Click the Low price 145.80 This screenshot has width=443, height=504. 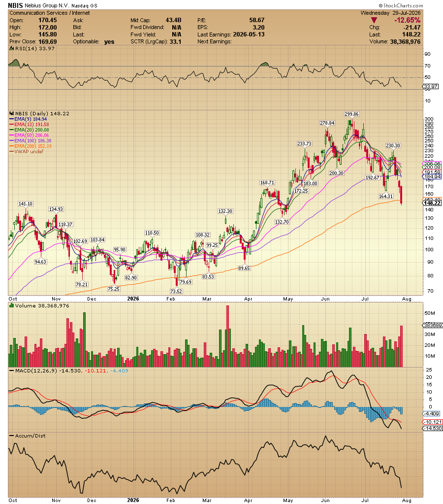(x=48, y=34)
